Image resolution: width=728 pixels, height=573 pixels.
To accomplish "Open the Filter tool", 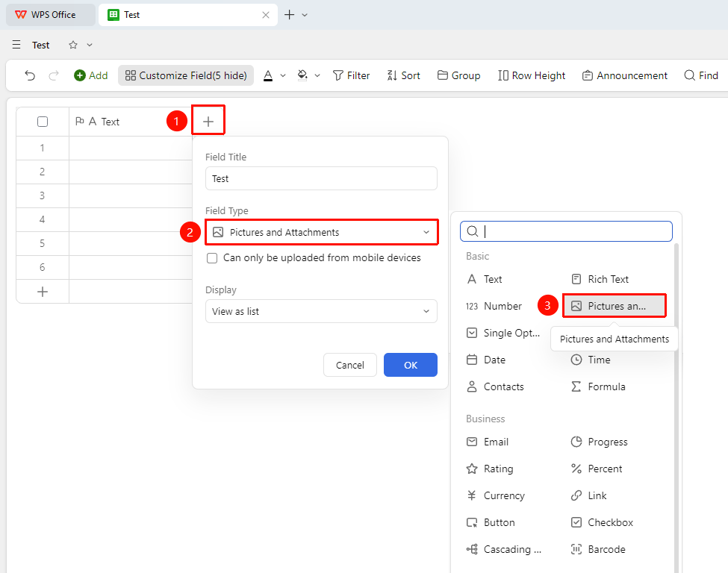I will click(352, 75).
